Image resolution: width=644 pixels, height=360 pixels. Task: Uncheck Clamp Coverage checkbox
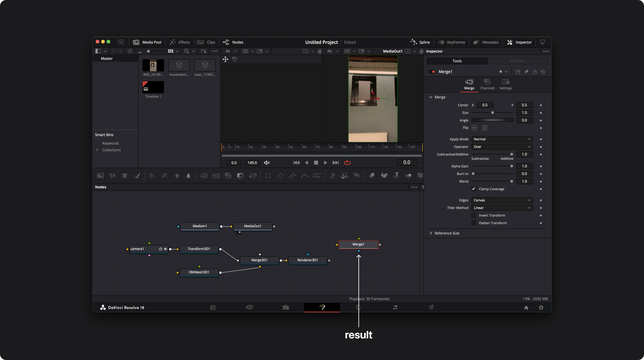point(474,189)
